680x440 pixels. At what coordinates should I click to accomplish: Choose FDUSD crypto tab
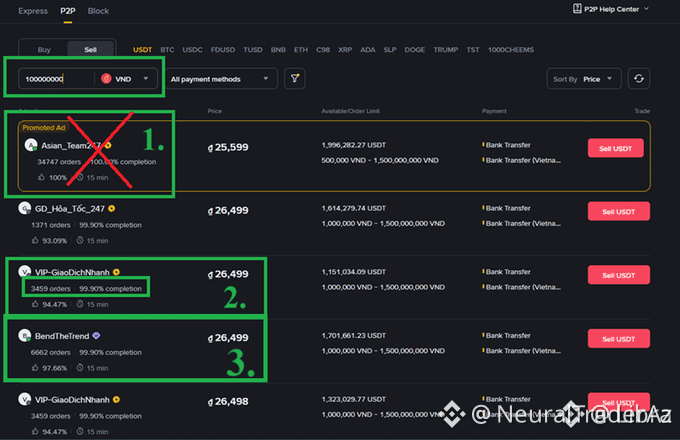pyautogui.click(x=222, y=49)
